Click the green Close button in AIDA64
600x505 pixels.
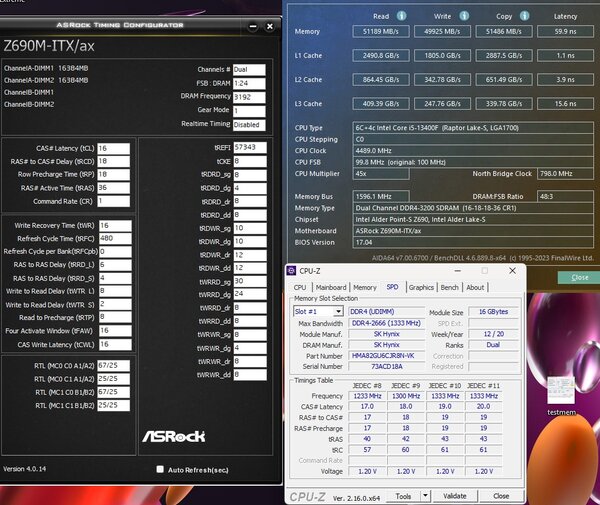(x=580, y=277)
